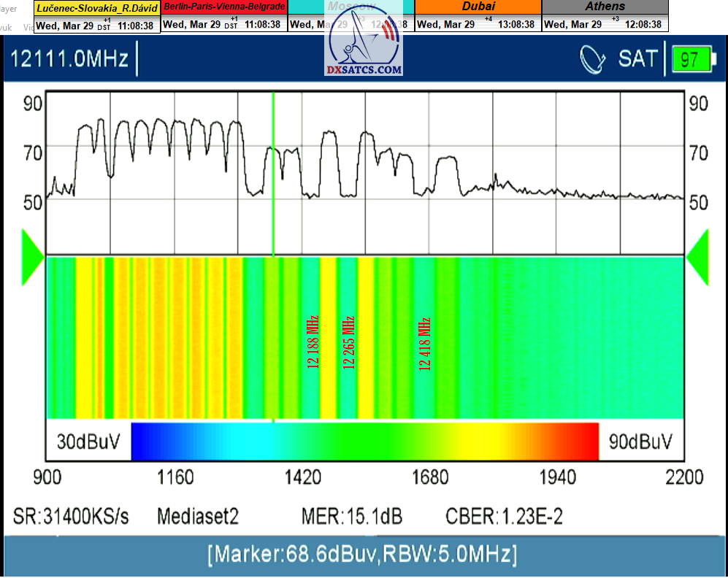The image size is (728, 578).
Task: Click the 12 418 MHz red label
Action: pyautogui.click(x=425, y=344)
